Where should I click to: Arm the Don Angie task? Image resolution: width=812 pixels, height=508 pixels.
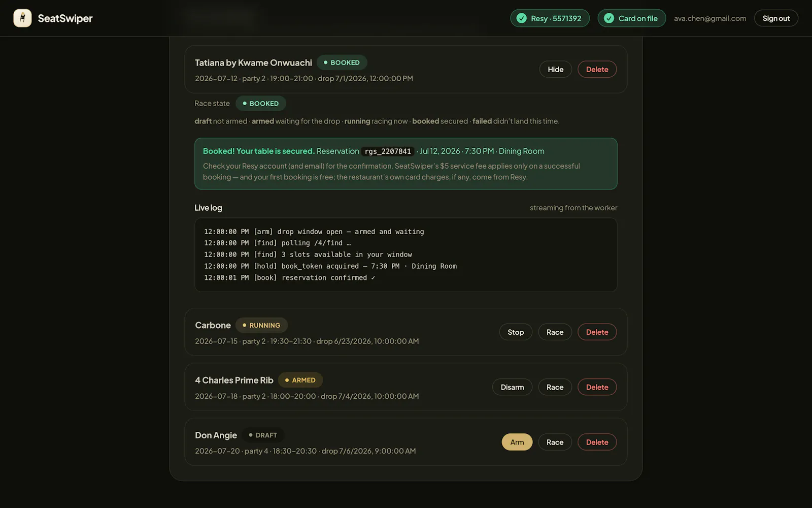[x=517, y=442]
